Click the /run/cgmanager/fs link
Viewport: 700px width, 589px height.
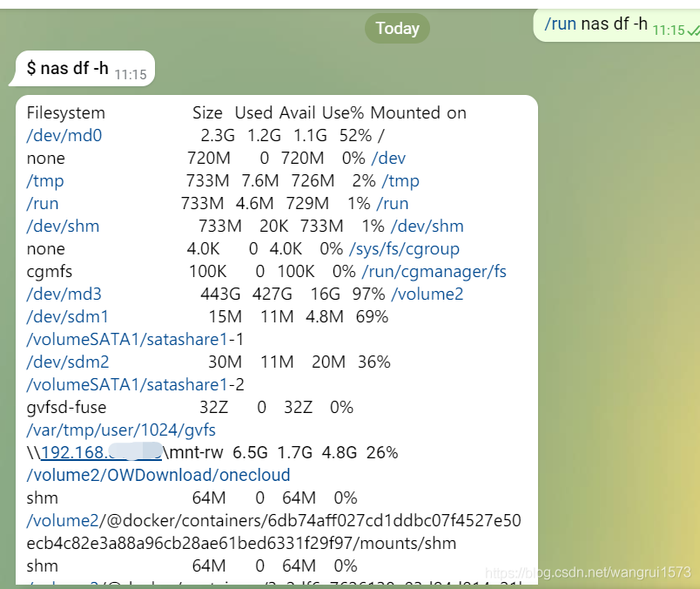[x=434, y=271]
